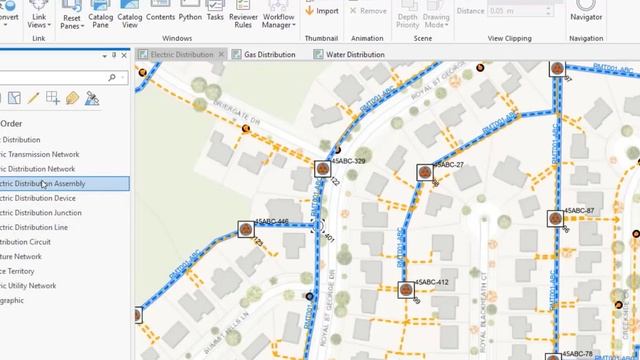640x360 pixels.
Task: Switch to the Gas Distribution map tab
Action: tap(264, 54)
